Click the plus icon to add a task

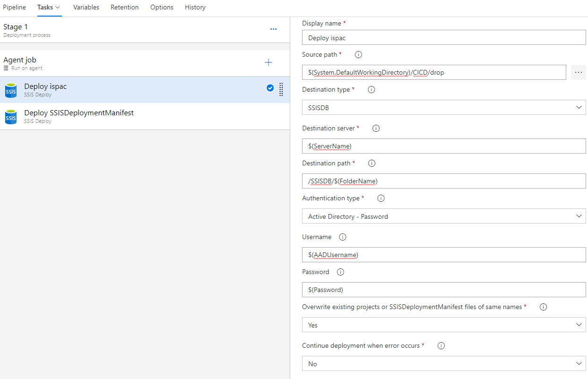click(268, 62)
